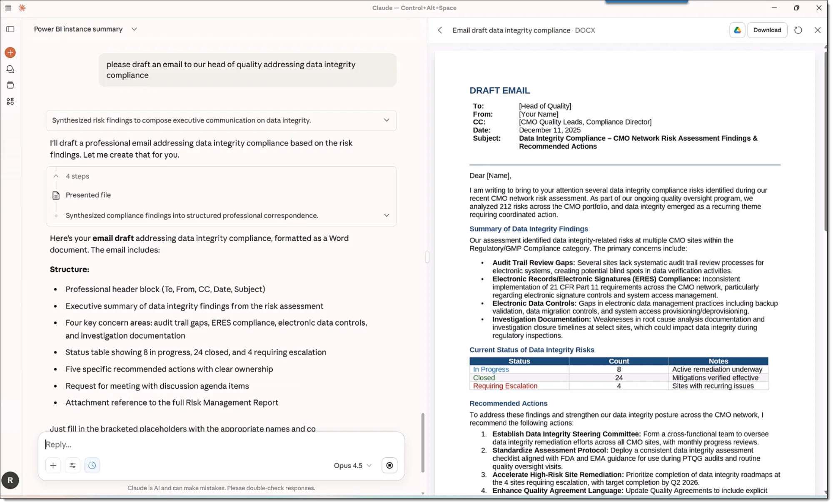This screenshot has height=504, width=833.
Task: Open Chats from the sidebar
Action: point(10,69)
